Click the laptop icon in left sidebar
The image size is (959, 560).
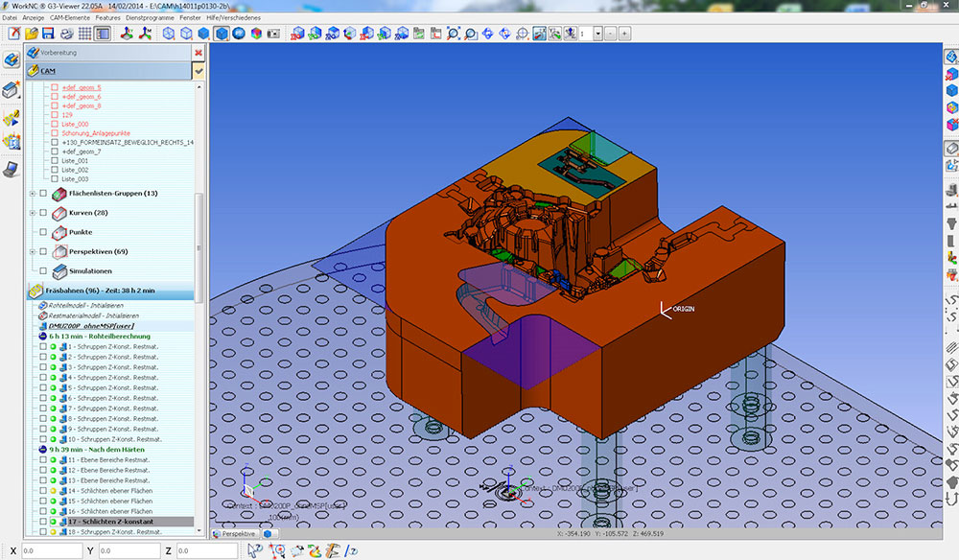[11, 169]
